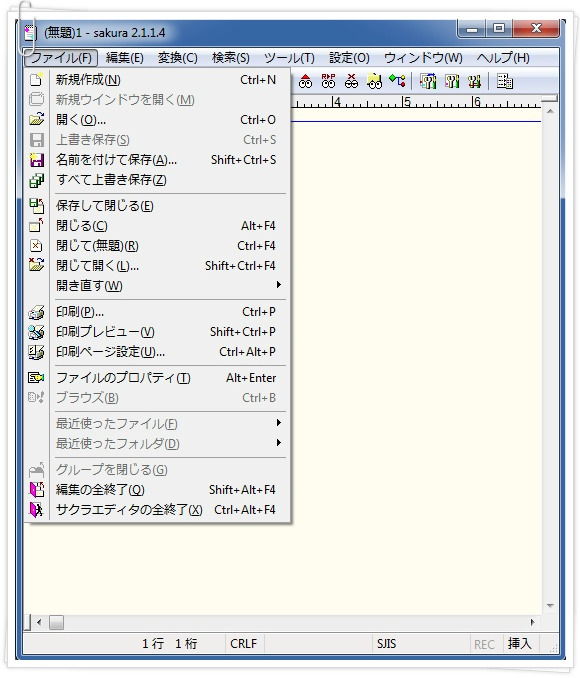Click the purple floppy icon for 名前を付けて保存
Screen dimensions: 580x678
36,160
